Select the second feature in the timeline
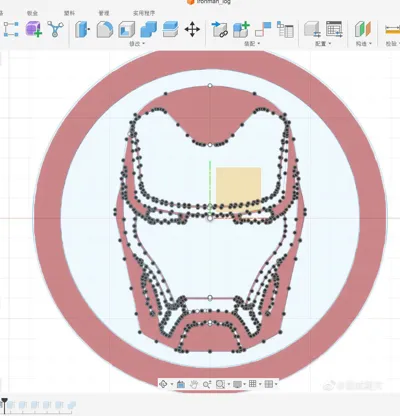This screenshot has width=400, height=416. tap(23, 405)
